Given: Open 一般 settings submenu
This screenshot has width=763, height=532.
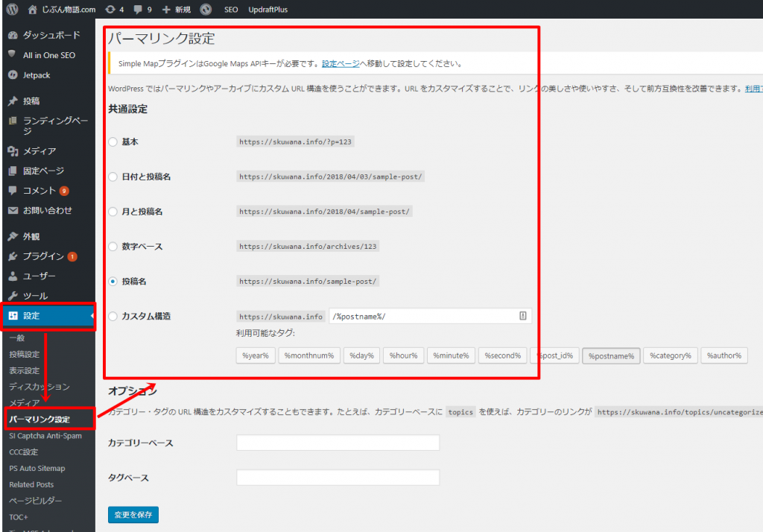Looking at the screenshot, I should point(17,338).
